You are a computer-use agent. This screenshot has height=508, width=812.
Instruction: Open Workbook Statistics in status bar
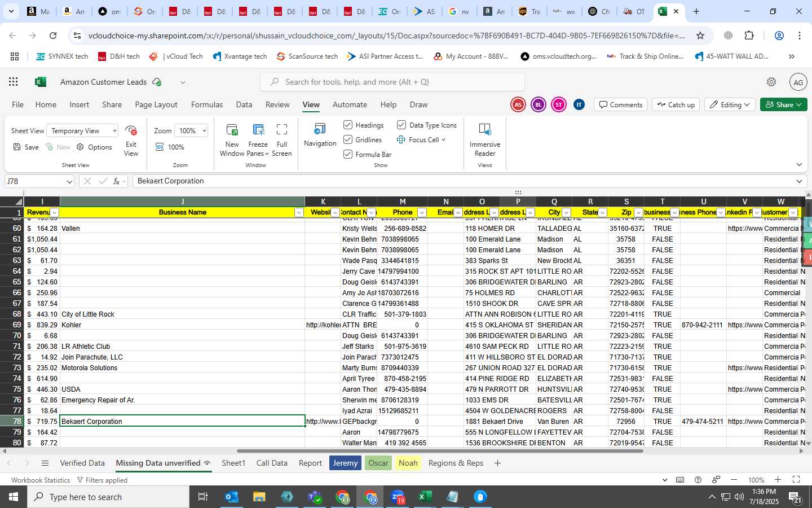pos(41,480)
